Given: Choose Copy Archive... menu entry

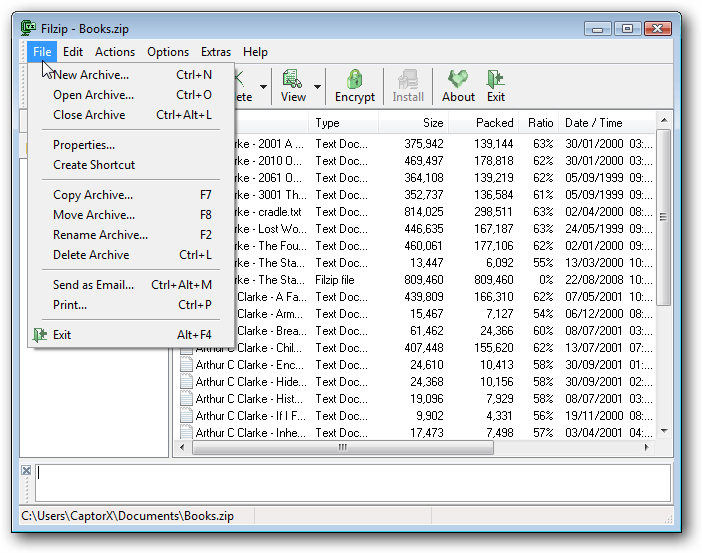Looking at the screenshot, I should coord(132,195).
